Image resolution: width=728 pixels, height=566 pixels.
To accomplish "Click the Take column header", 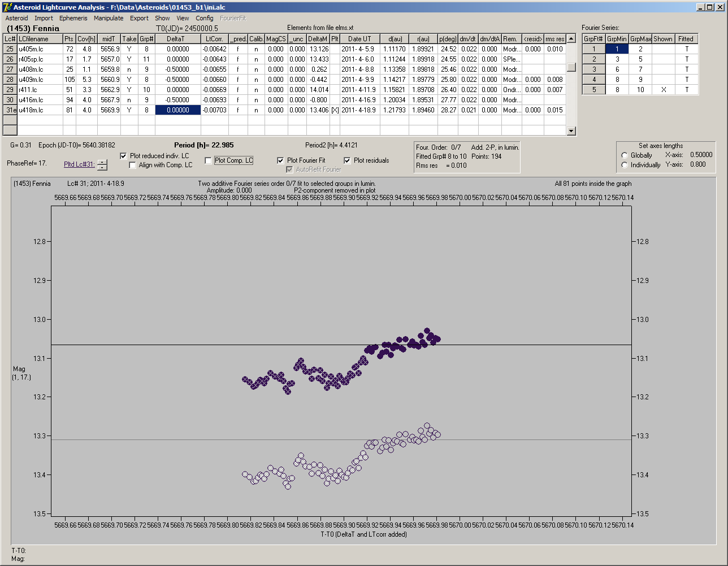I will coord(129,39).
